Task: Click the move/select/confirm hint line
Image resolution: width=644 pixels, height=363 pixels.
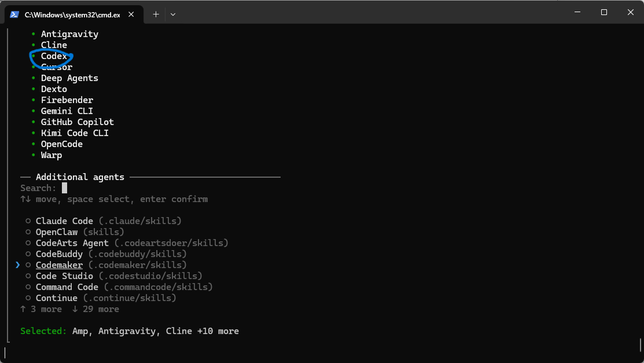Action: pyautogui.click(x=114, y=199)
